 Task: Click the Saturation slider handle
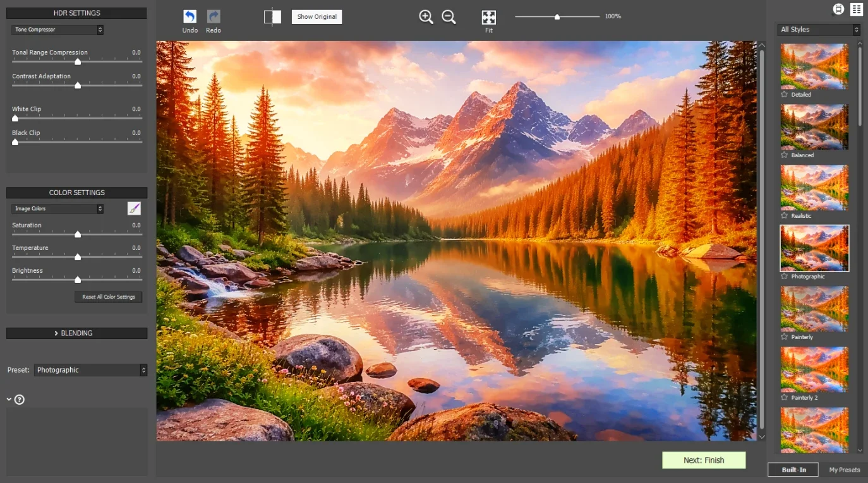point(78,234)
